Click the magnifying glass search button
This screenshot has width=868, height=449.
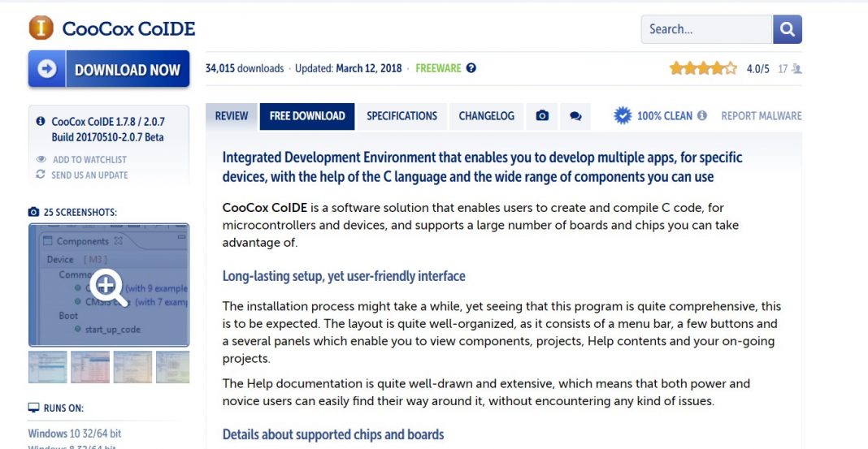(x=787, y=29)
